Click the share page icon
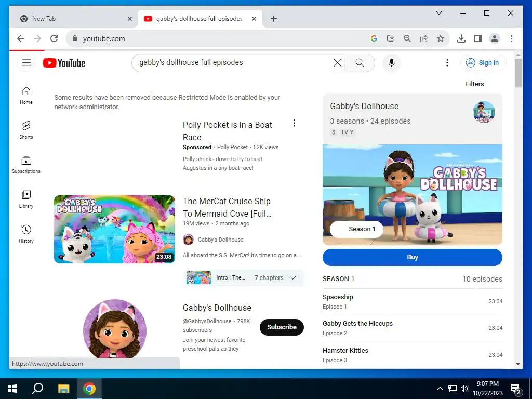 pos(424,38)
